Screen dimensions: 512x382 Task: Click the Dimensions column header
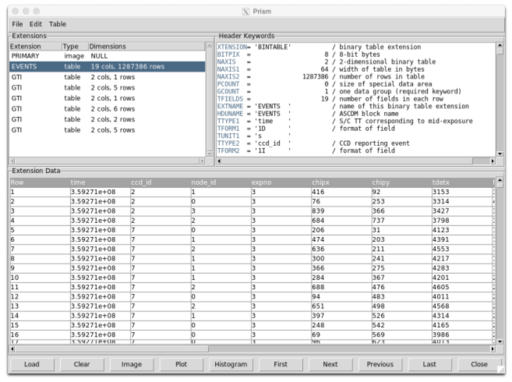point(147,46)
